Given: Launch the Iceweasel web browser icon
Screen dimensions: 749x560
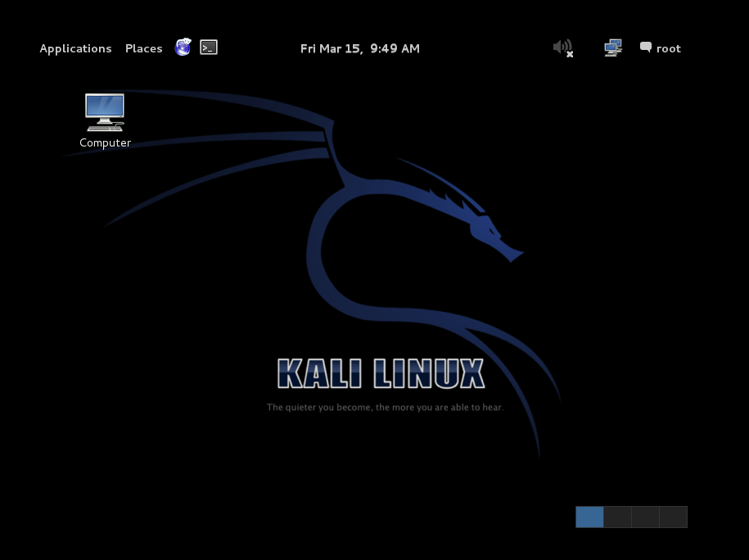Looking at the screenshot, I should click(183, 47).
